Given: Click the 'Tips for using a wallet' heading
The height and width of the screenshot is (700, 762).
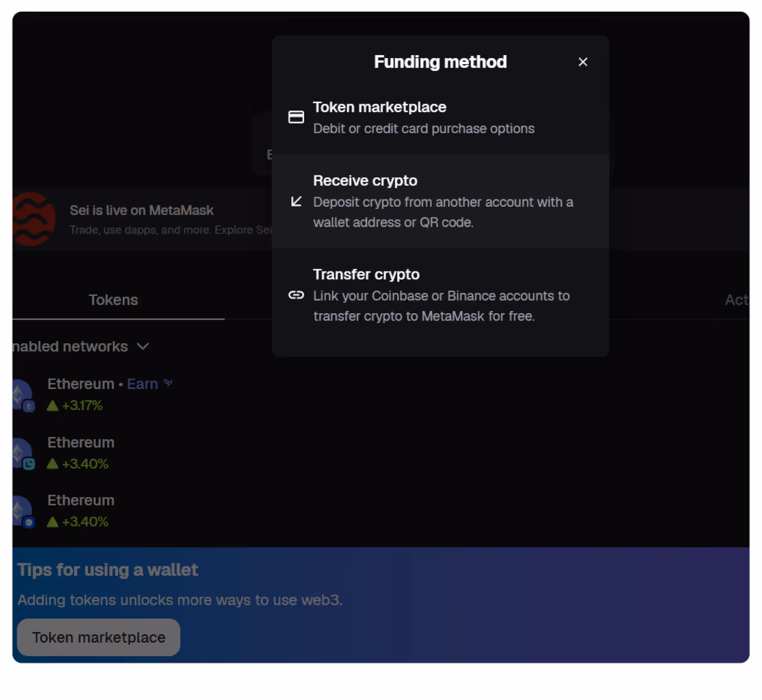Looking at the screenshot, I should pos(108,570).
